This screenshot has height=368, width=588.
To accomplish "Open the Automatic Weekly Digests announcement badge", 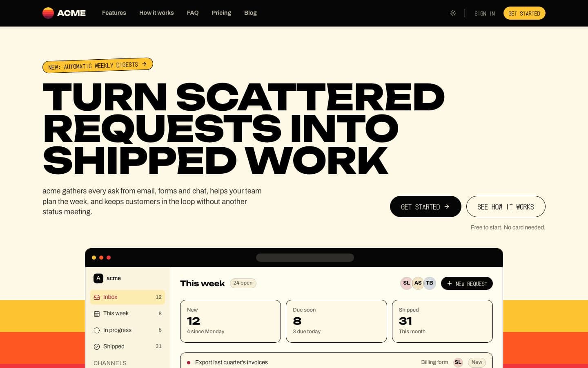I will click(98, 65).
